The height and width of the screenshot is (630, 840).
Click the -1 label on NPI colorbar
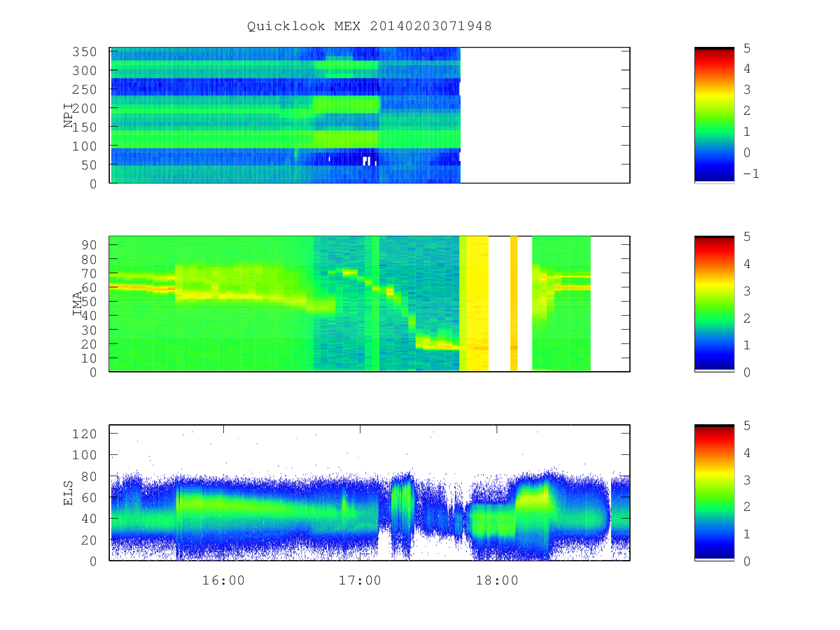pos(750,174)
